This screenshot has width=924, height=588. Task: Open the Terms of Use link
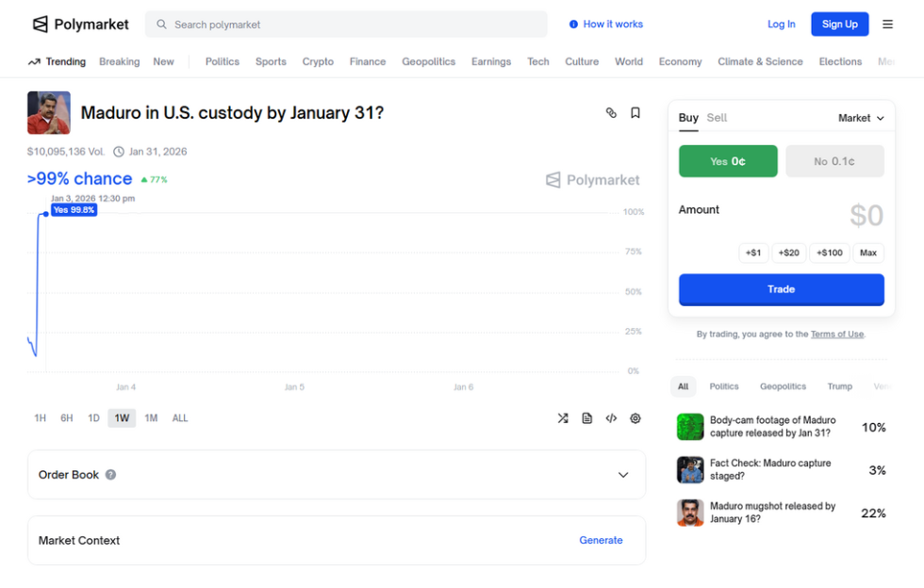[x=837, y=335]
